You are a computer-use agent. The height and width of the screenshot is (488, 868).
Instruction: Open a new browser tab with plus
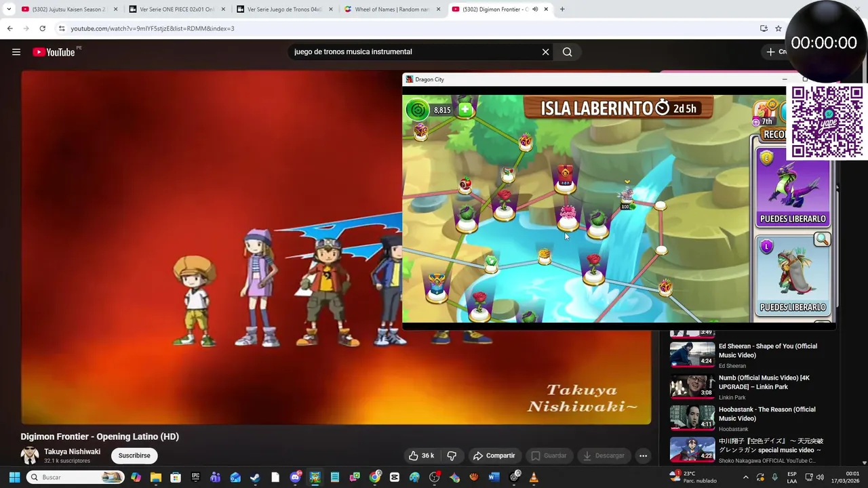tap(562, 9)
